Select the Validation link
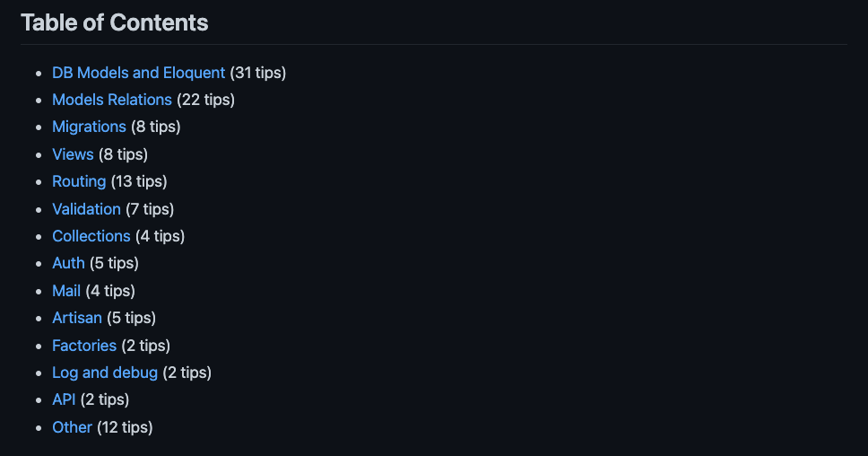This screenshot has height=456, width=868. pos(86,209)
